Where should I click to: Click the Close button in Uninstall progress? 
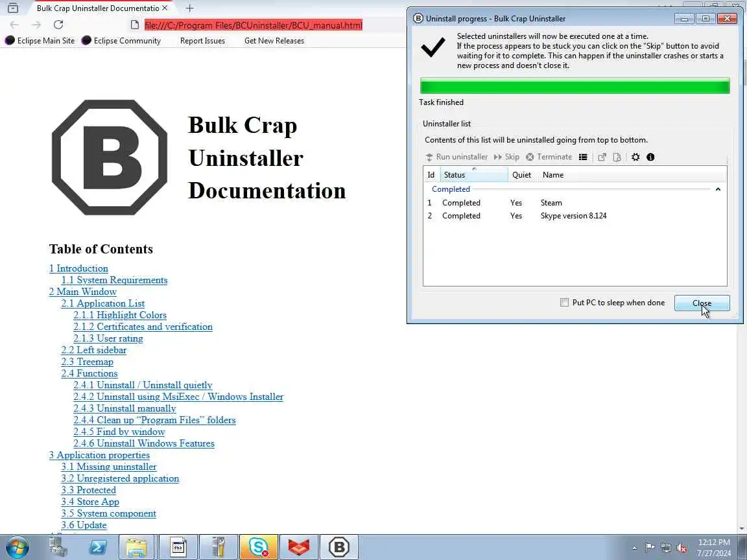click(702, 303)
